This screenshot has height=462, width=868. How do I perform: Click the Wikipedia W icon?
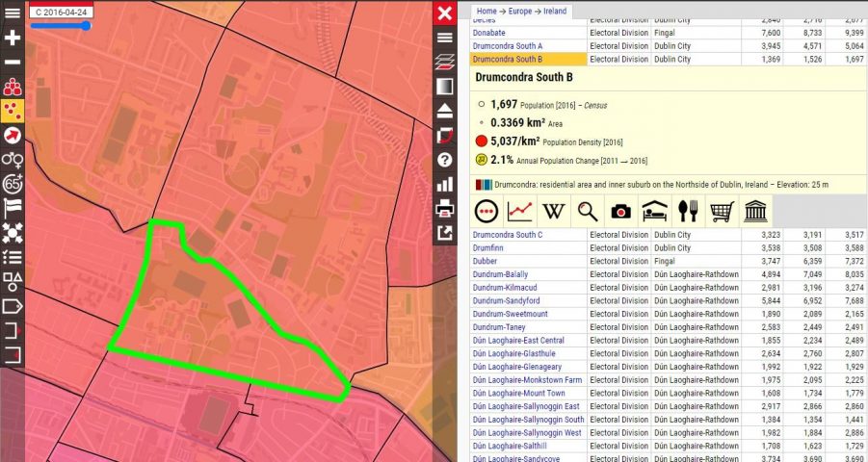(x=554, y=212)
